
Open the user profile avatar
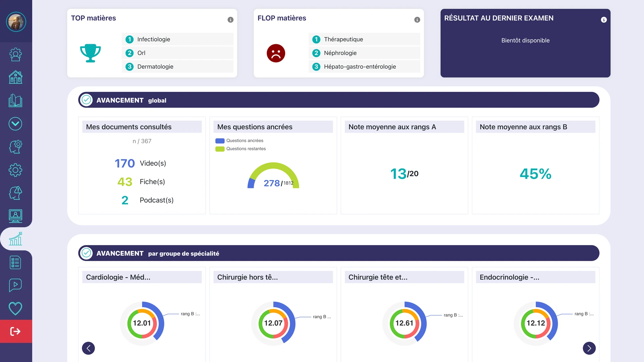click(16, 22)
